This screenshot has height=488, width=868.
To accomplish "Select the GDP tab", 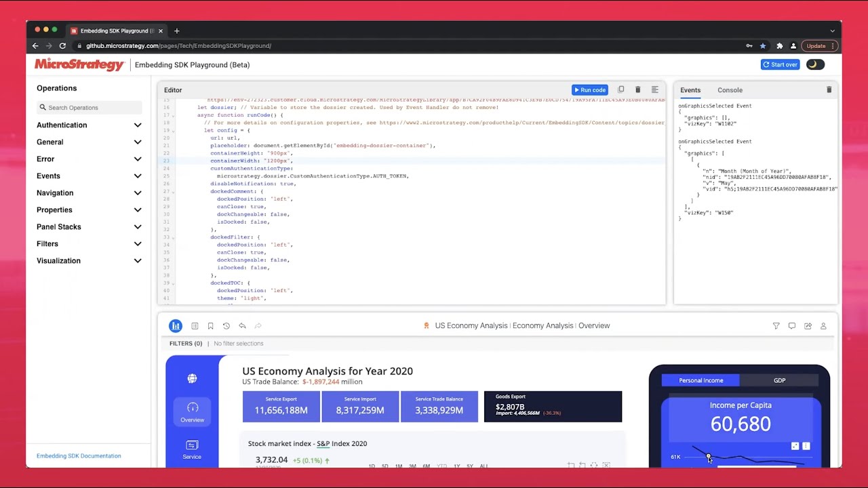I will [780, 380].
